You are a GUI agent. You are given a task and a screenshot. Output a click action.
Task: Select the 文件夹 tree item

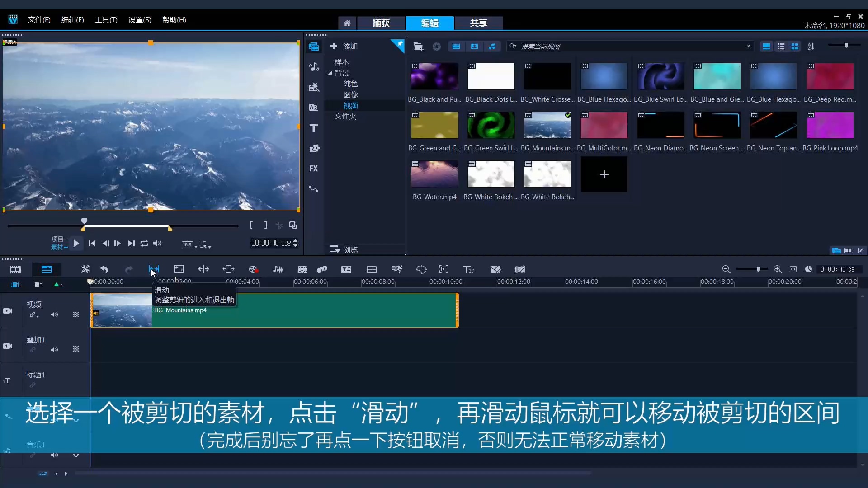click(x=345, y=116)
